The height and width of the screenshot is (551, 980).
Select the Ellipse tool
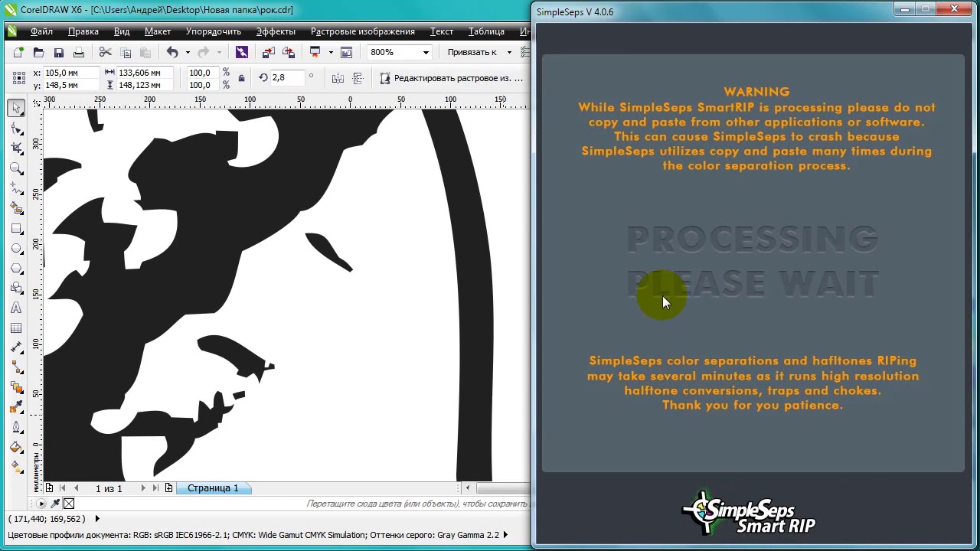[x=16, y=249]
